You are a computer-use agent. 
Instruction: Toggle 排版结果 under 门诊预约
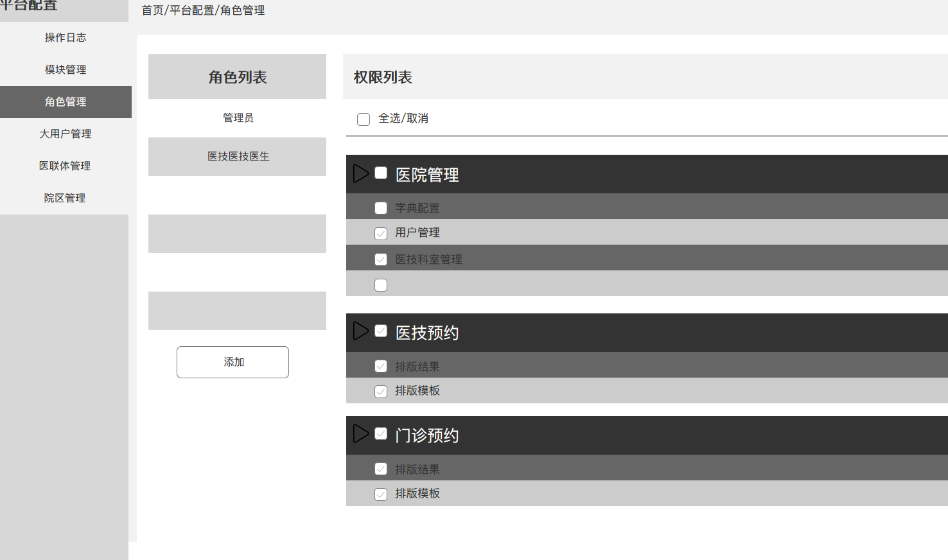tap(381, 469)
